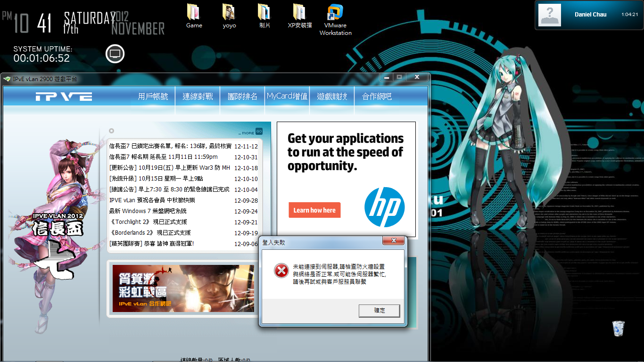The height and width of the screenshot is (362, 644).
Task: Click the date 12-11-12 in the news list
Action: pyautogui.click(x=246, y=147)
